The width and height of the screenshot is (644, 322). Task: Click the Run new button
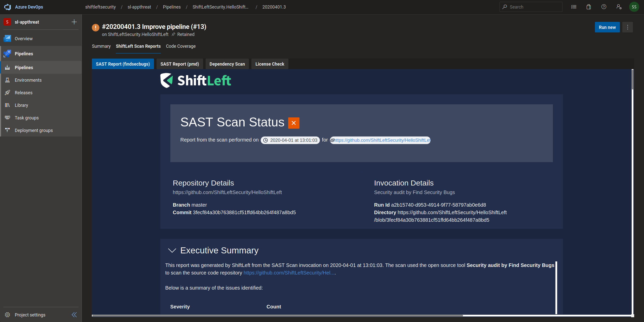[607, 27]
